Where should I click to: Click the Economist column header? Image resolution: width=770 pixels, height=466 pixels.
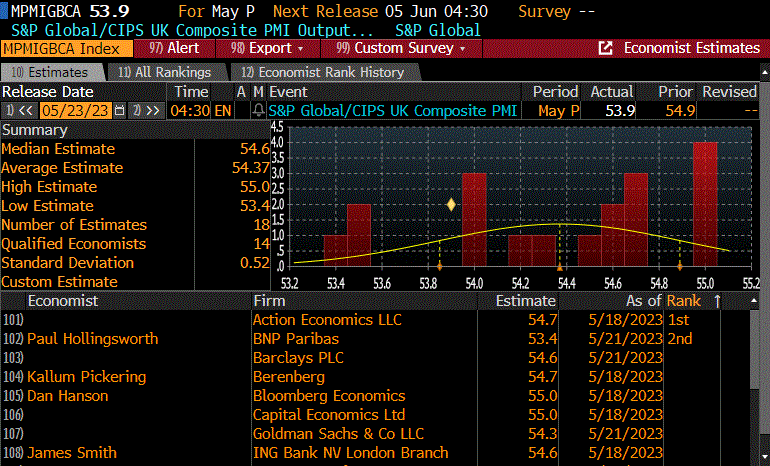tap(63, 301)
